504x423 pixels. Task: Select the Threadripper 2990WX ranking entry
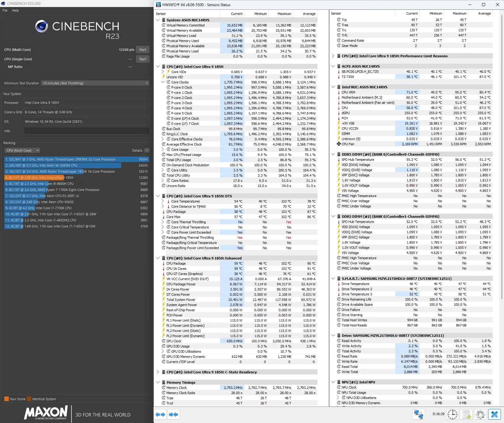pyautogui.click(x=76, y=159)
